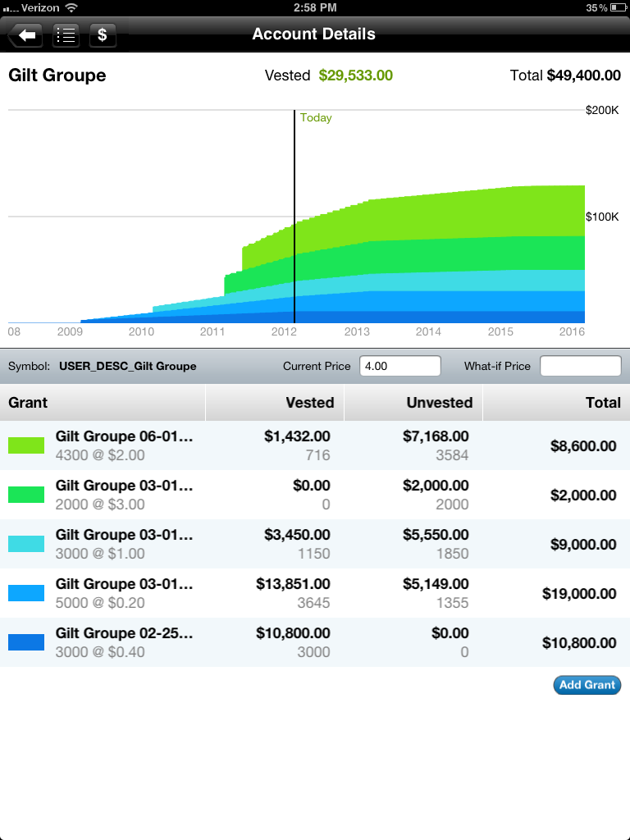
Task: Open the Gilt Groupe 02-25 grant row
Action: [315, 642]
